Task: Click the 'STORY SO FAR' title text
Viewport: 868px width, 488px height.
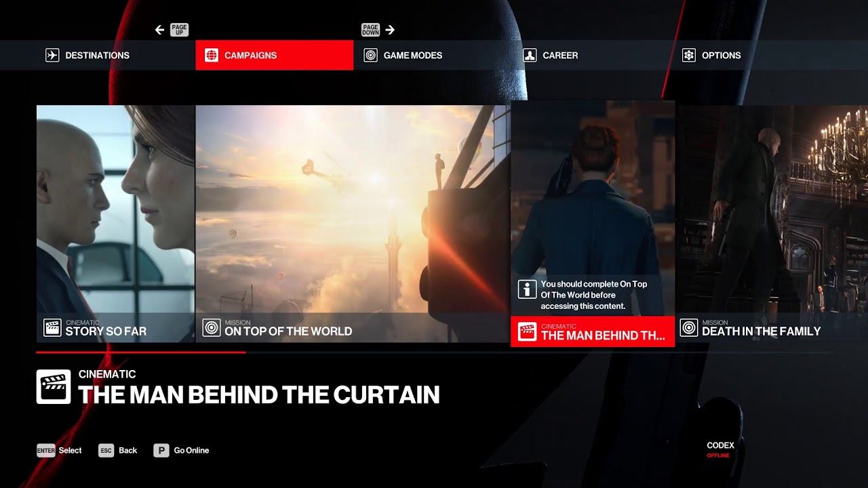Action: click(x=106, y=331)
